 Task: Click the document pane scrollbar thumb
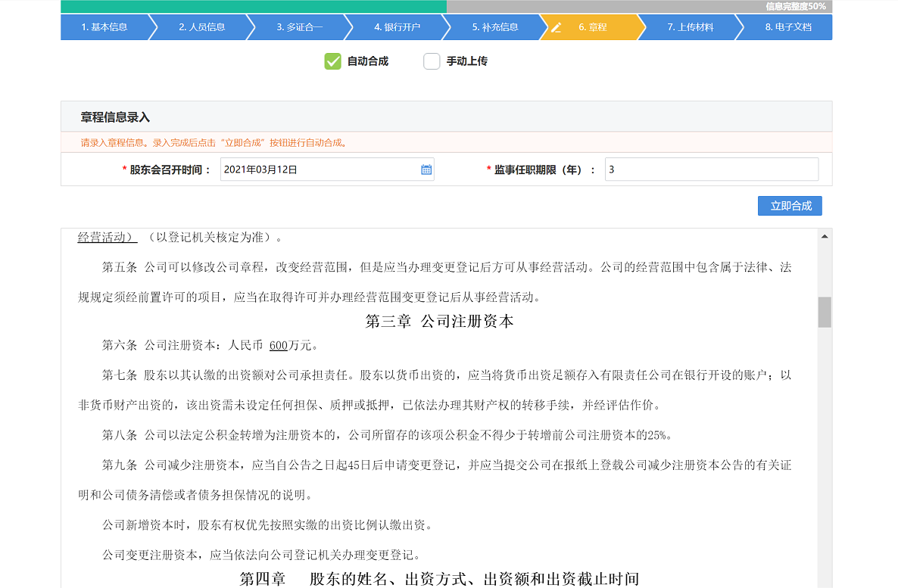pyautogui.click(x=824, y=312)
